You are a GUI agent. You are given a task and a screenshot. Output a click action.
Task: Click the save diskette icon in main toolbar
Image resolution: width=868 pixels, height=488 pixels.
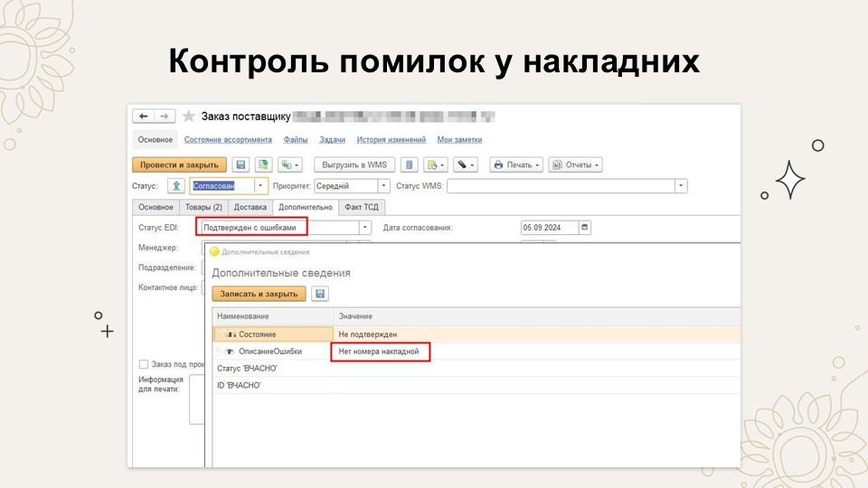(241, 164)
